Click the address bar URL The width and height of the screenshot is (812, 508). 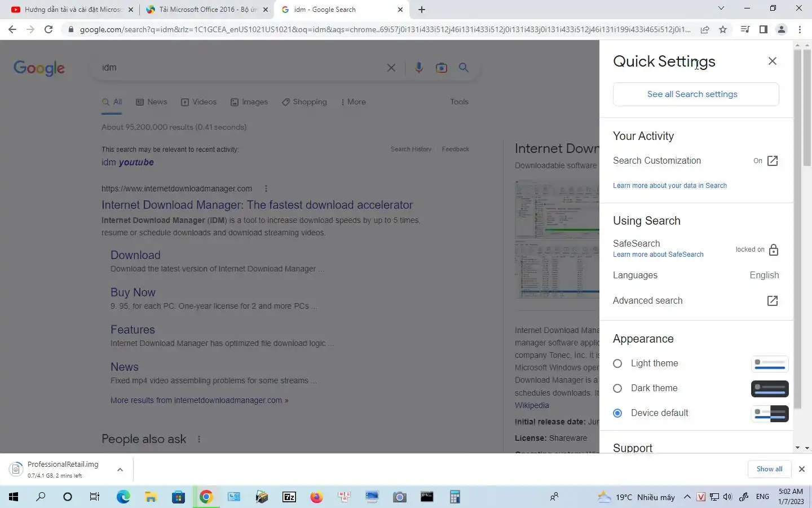[x=385, y=29]
